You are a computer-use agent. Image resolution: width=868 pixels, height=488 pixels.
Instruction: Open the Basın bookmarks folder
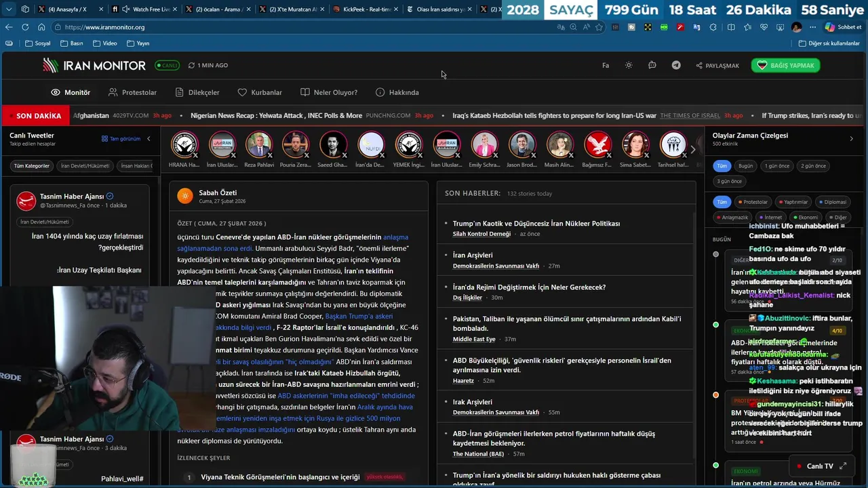pos(72,43)
